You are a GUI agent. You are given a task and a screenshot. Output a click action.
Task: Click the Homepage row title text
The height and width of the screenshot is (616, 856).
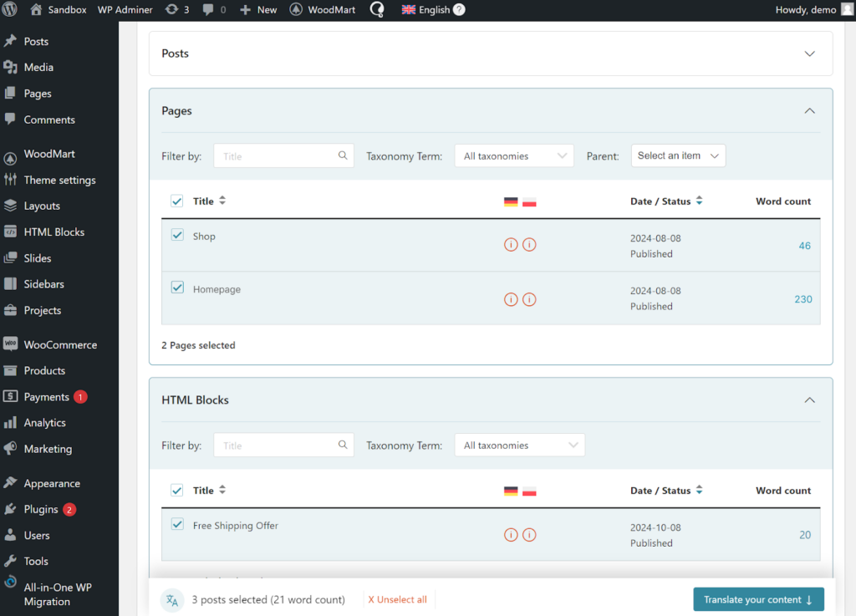217,289
